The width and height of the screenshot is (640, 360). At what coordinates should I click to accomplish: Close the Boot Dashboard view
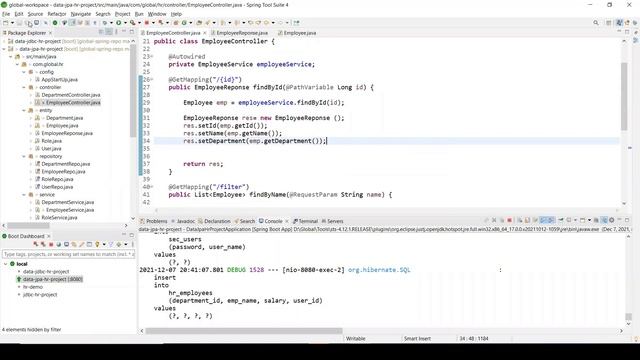click(49, 236)
